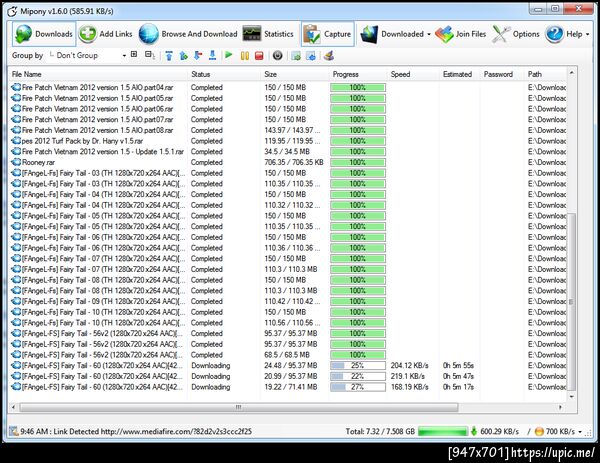Sort by Speed column header
The width and height of the screenshot is (600, 463).
[413, 74]
